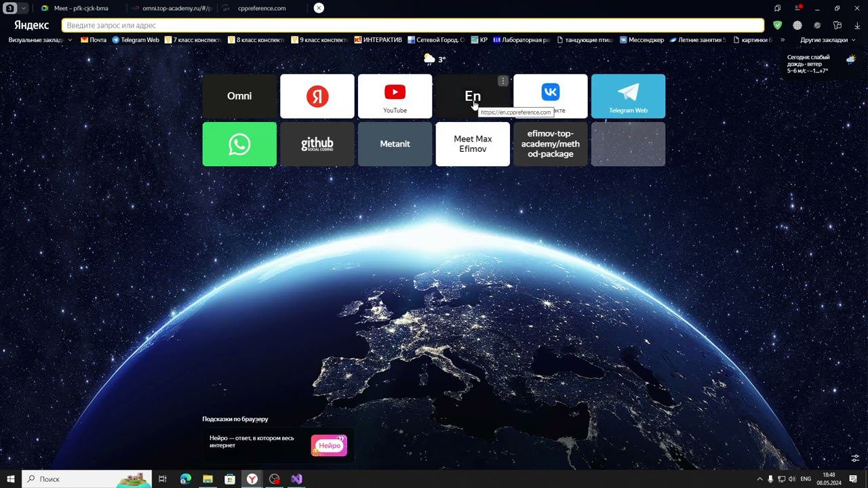Open File Explorer from the taskbar

tap(208, 479)
